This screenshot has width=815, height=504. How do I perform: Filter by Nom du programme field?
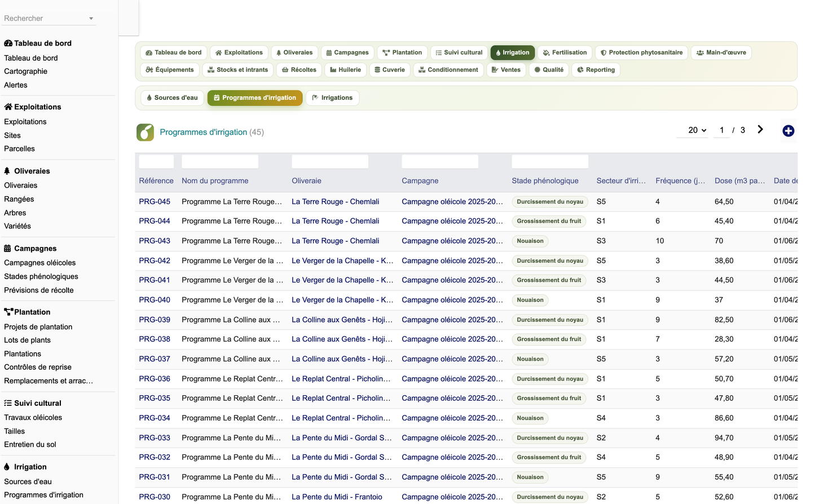point(220,161)
